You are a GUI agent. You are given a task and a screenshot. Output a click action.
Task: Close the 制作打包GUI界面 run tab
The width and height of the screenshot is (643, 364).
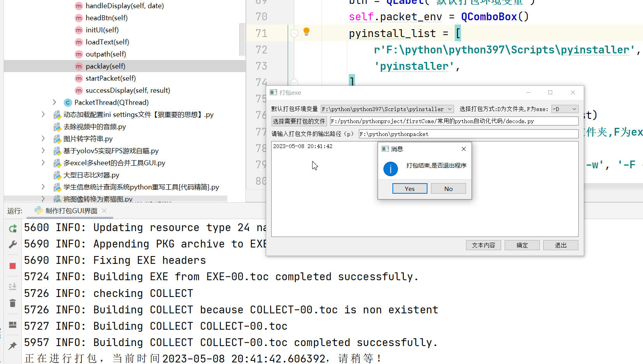pyautogui.click(x=104, y=210)
